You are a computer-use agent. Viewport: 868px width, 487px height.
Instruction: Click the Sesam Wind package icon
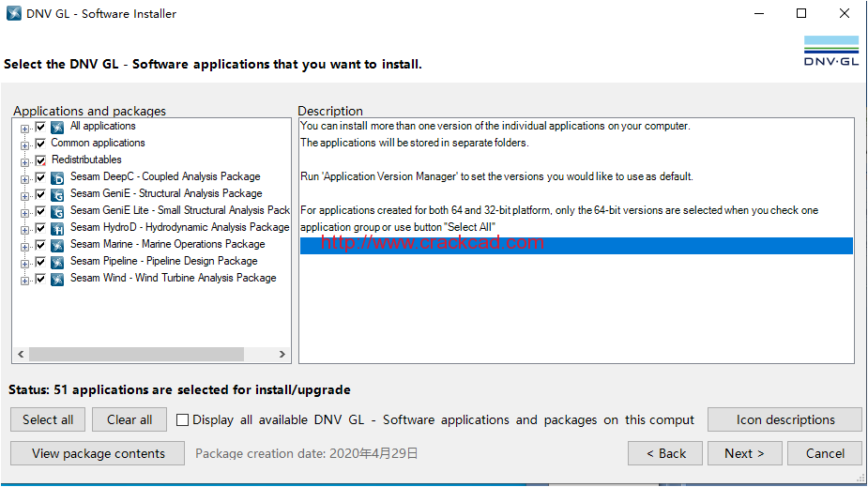coord(57,280)
